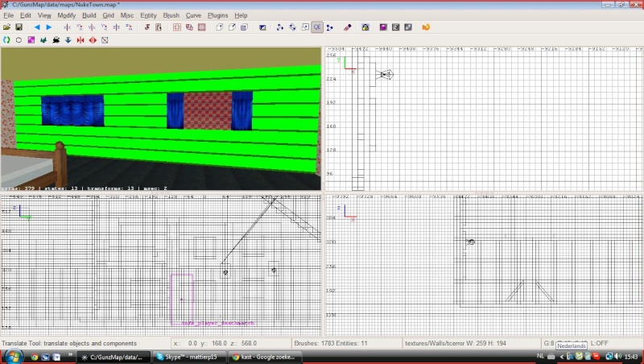The image size is (644, 364).
Task: Click the bobToolz Train Thing icon
Action: (56, 39)
